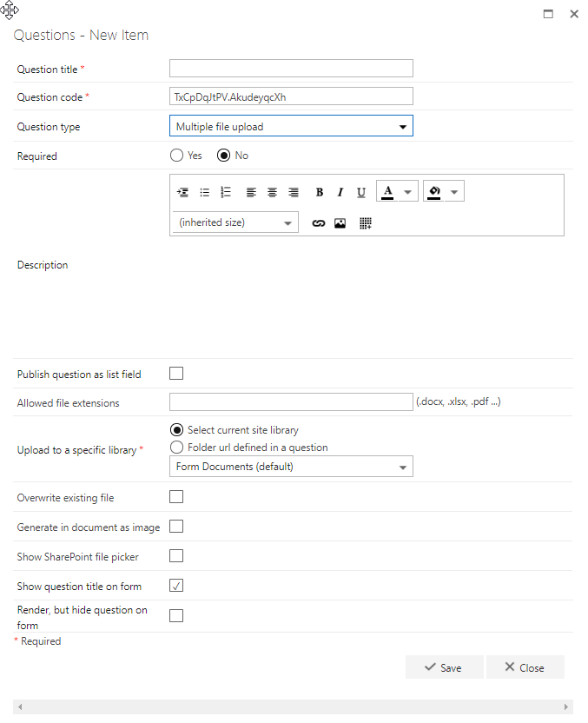Insert an image into description

(340, 223)
